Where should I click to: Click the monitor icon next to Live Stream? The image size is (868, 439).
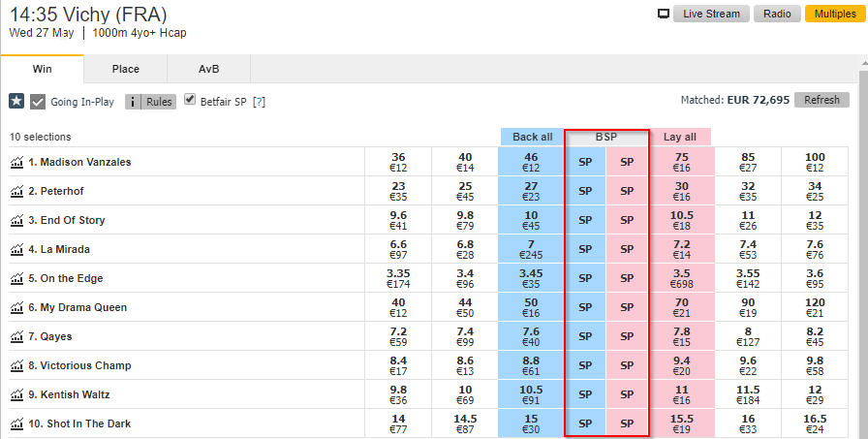(x=664, y=14)
